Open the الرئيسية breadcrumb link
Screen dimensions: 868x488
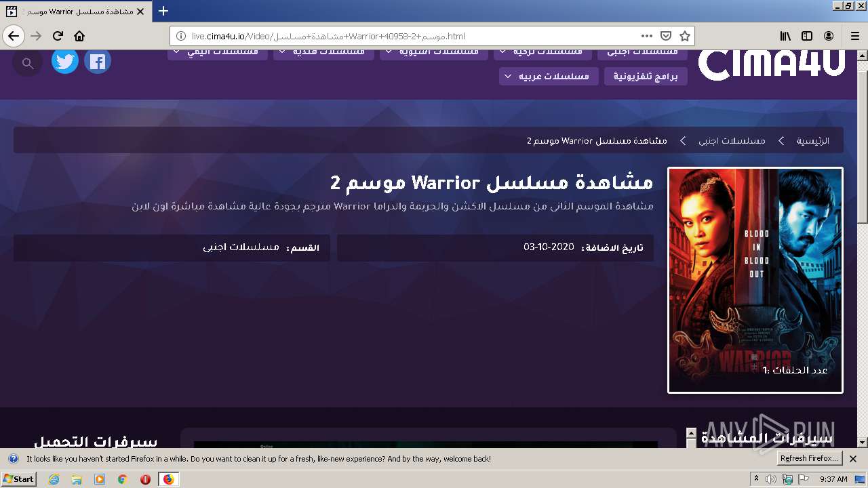click(x=812, y=141)
